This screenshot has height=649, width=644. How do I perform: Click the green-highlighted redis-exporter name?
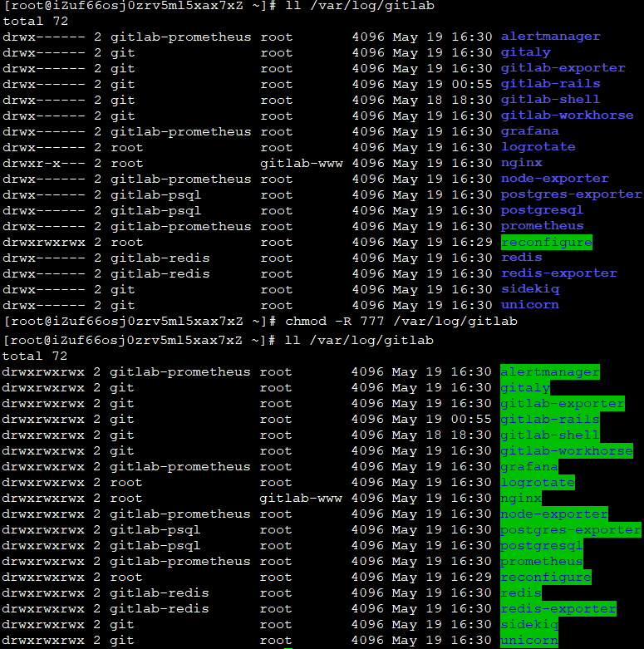point(558,609)
